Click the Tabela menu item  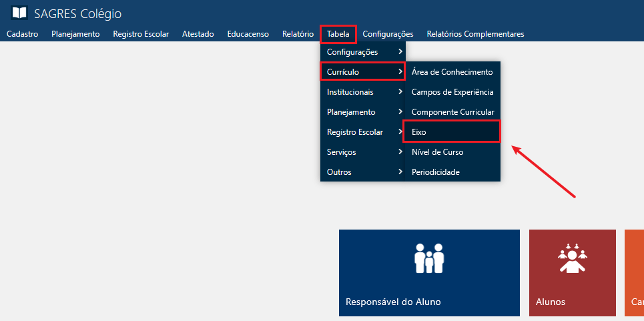pyautogui.click(x=338, y=34)
